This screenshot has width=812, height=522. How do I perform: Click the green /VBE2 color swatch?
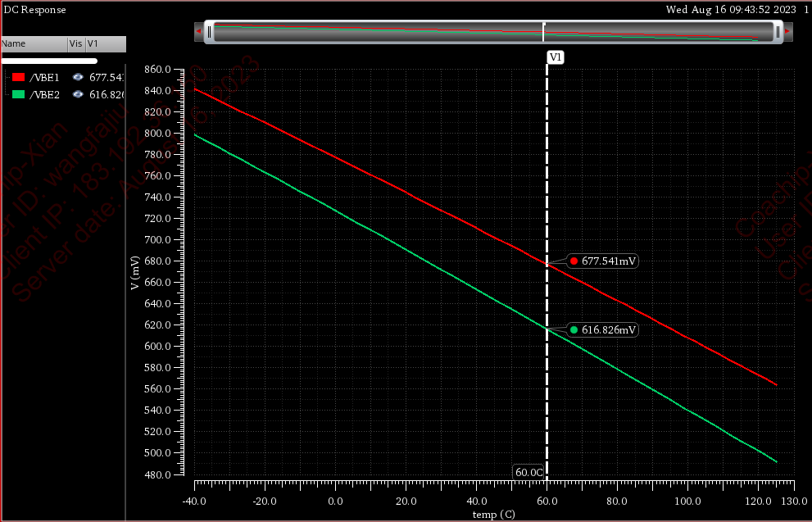click(18, 94)
